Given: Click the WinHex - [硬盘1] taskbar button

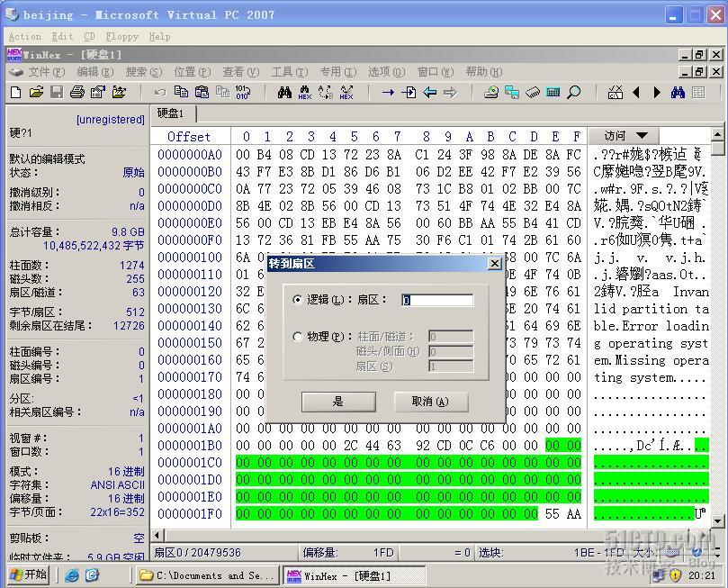Looking at the screenshot, I should 354,575.
